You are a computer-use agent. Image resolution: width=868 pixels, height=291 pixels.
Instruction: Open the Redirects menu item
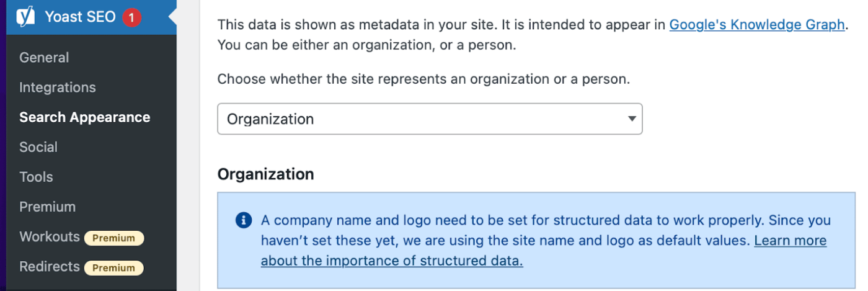click(50, 267)
